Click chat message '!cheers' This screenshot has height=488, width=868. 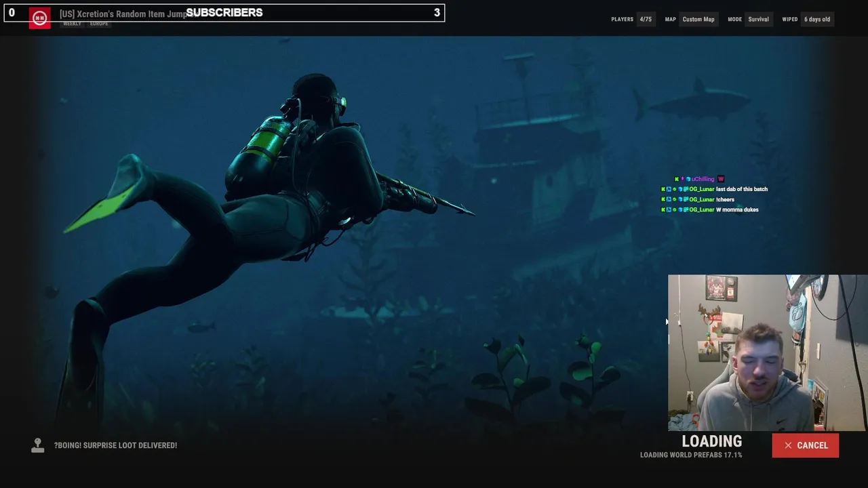(725, 199)
